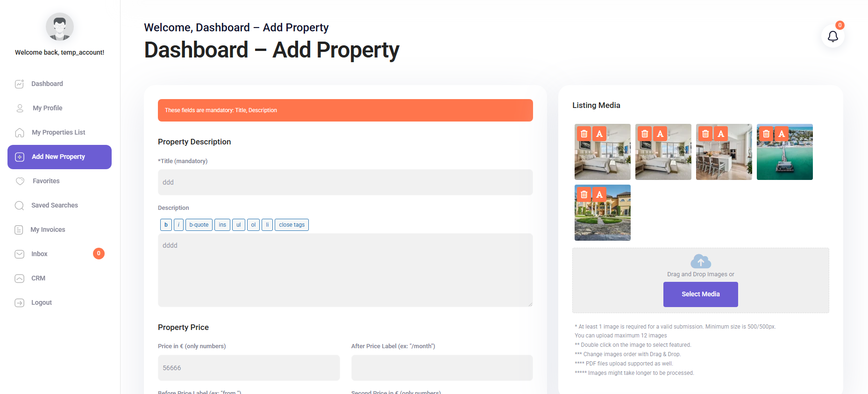Click the caption 'A' icon on the mansion image
The height and width of the screenshot is (394, 868).
pyautogui.click(x=599, y=194)
